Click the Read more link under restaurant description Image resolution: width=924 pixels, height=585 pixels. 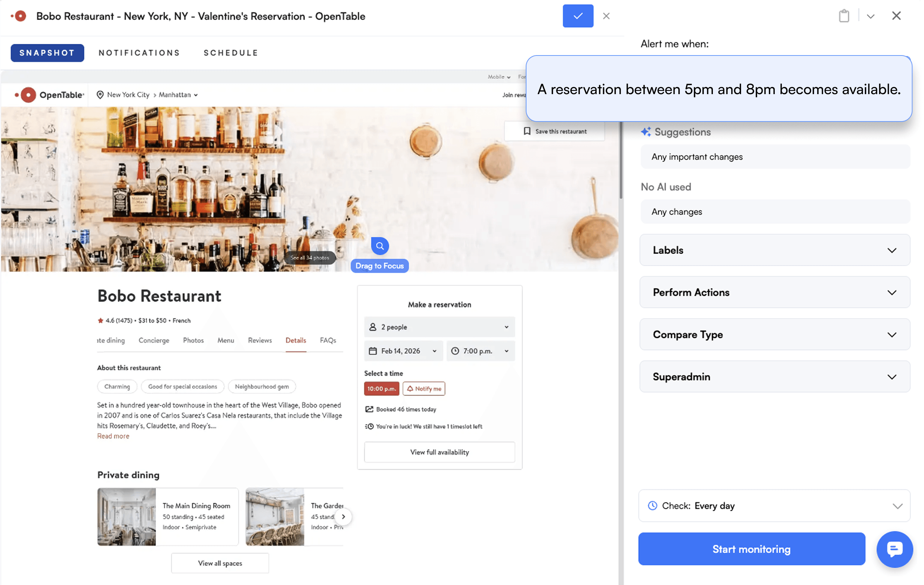pos(113,436)
